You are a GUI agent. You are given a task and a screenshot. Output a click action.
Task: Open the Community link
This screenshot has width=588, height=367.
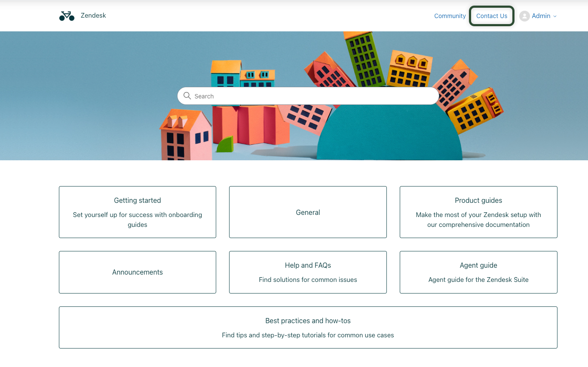coord(450,16)
